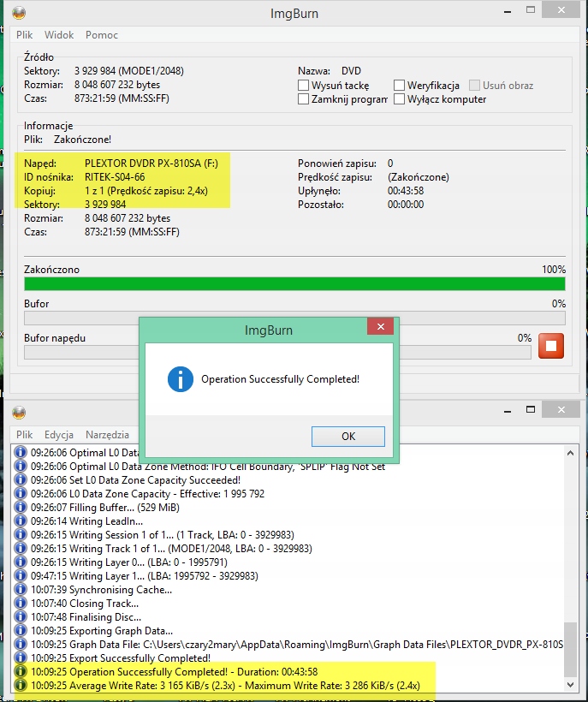
Task: Click OK in the ImgBurn dialog
Action: pos(348,436)
